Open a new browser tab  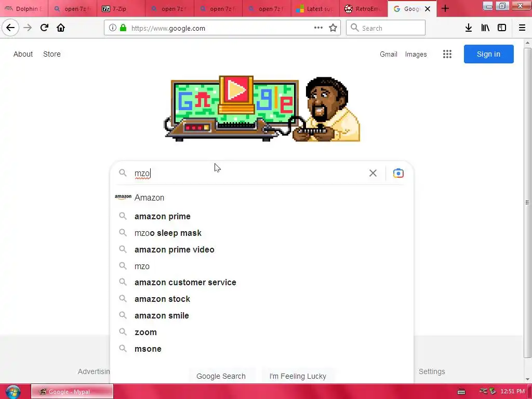coord(445,8)
